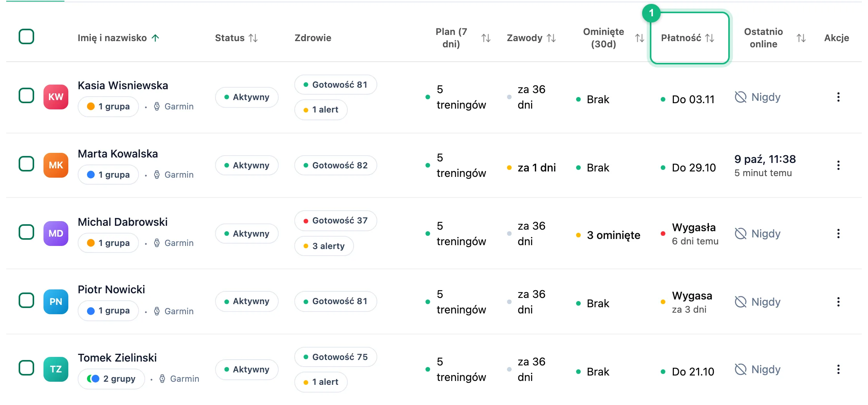868x405 pixels.
Task: Open actions menu for Kasia Wisniewska
Action: (838, 97)
